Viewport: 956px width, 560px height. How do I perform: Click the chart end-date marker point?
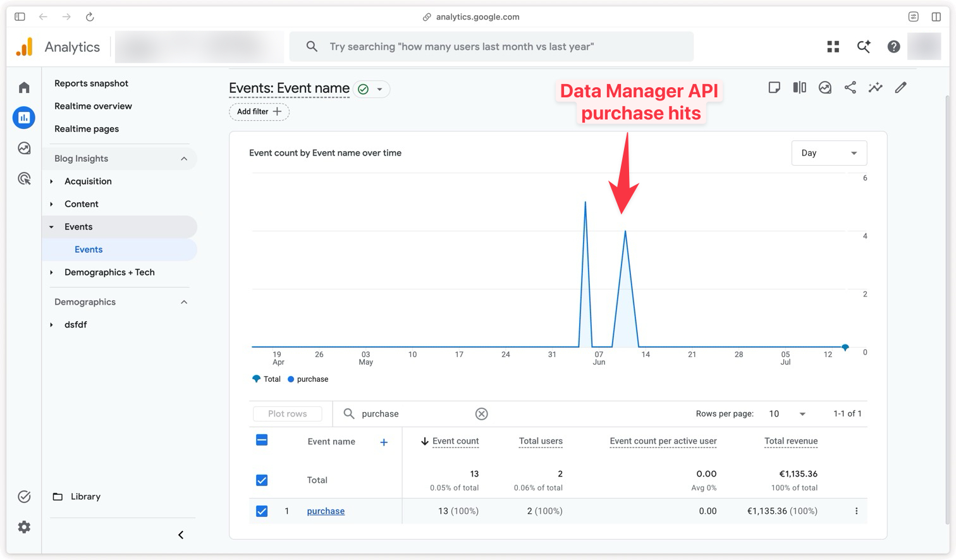[845, 348]
